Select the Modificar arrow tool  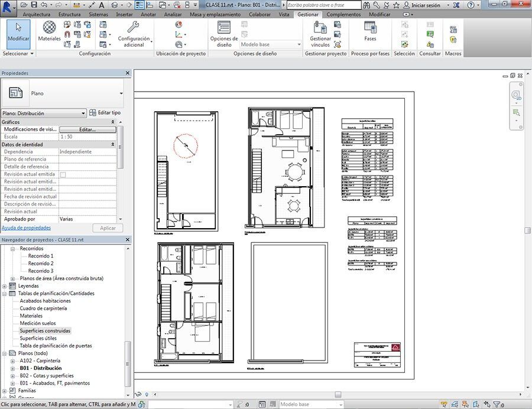[x=18, y=32]
